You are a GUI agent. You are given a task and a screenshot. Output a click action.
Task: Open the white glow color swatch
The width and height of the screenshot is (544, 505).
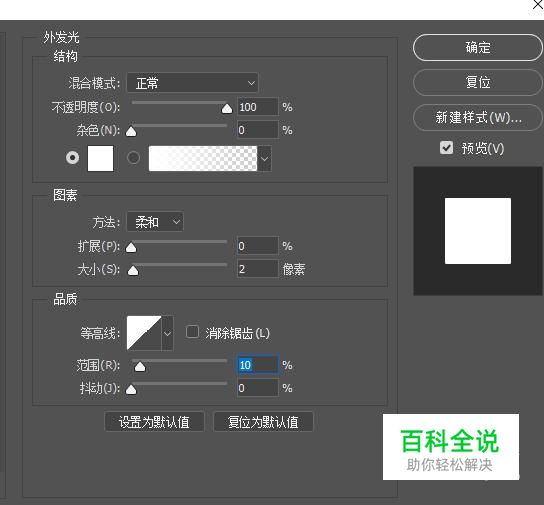pos(101,159)
